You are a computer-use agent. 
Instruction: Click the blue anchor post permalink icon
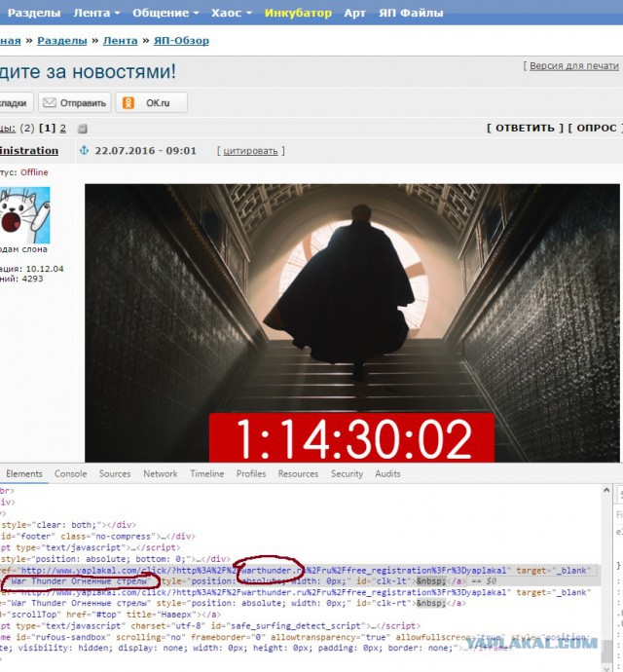[85, 150]
